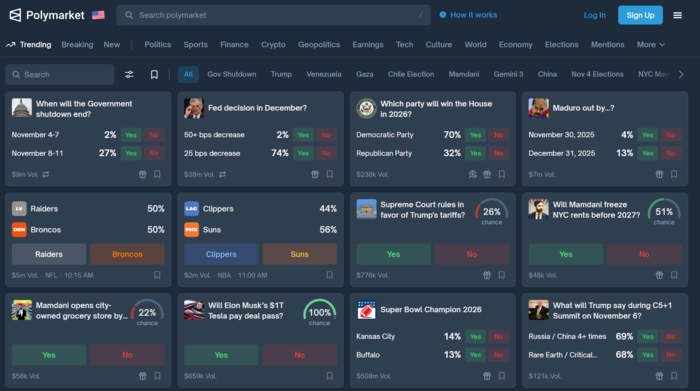
Task: Open the Super Bowl Champion 2026 title
Action: point(431,310)
